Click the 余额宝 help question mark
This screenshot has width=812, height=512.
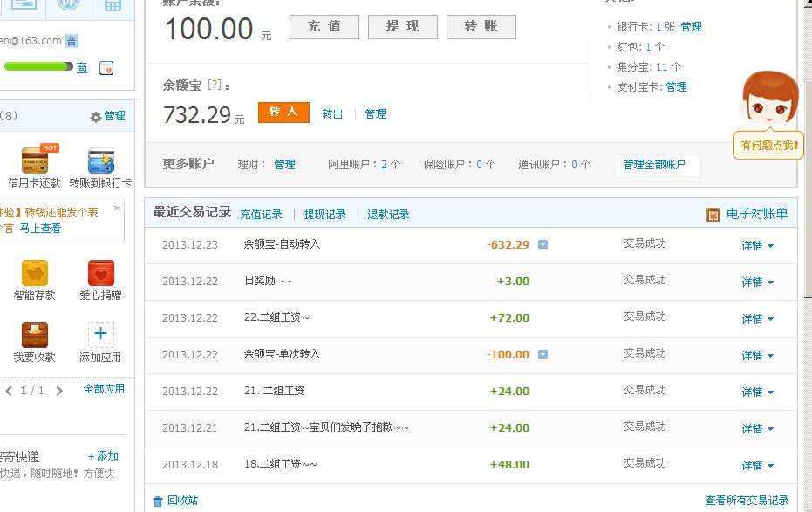[x=212, y=85]
